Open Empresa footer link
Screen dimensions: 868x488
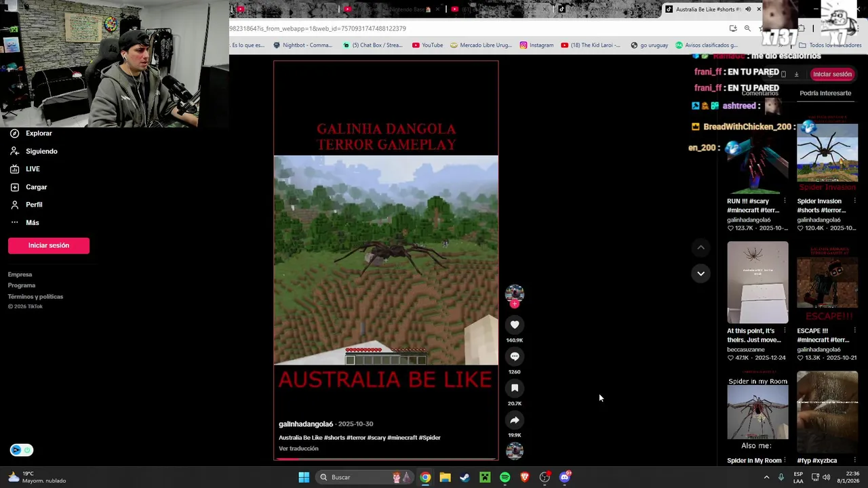pos(20,274)
